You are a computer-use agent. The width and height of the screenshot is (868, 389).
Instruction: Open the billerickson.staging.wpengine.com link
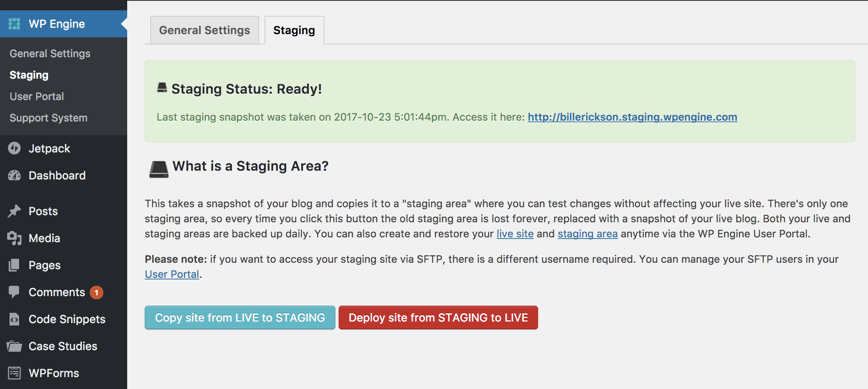click(632, 117)
